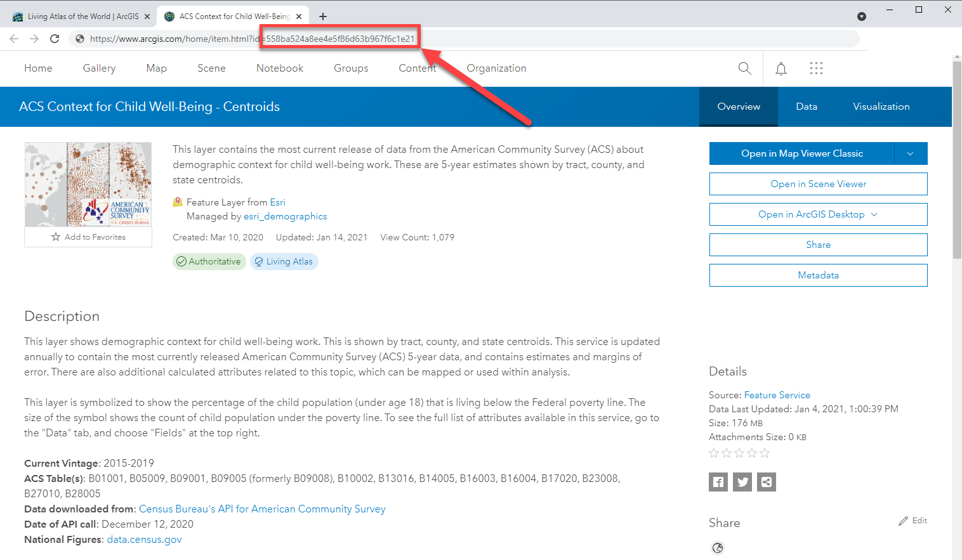Open the Organization menu item
The height and width of the screenshot is (560, 962).
point(496,68)
